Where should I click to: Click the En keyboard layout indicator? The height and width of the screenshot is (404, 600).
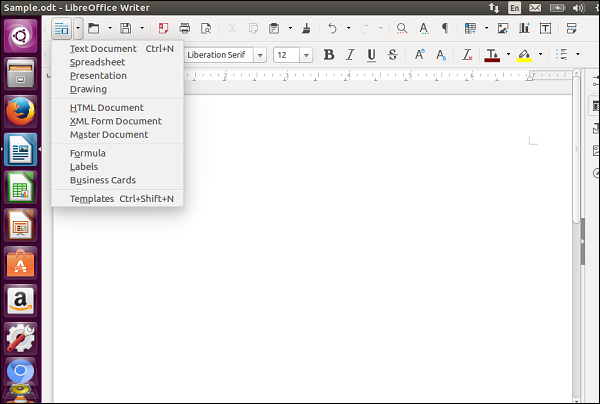(515, 8)
